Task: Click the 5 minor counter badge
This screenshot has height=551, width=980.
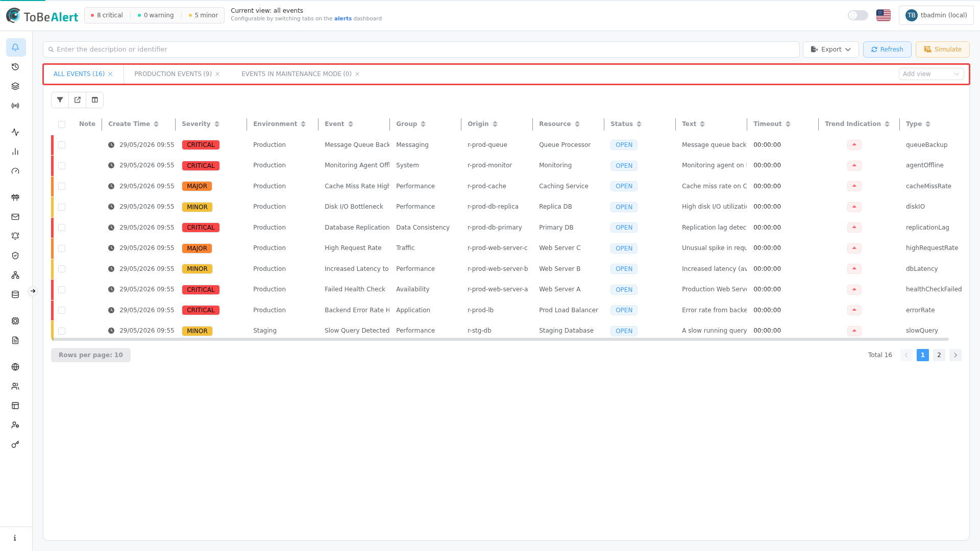Action: click(203, 15)
